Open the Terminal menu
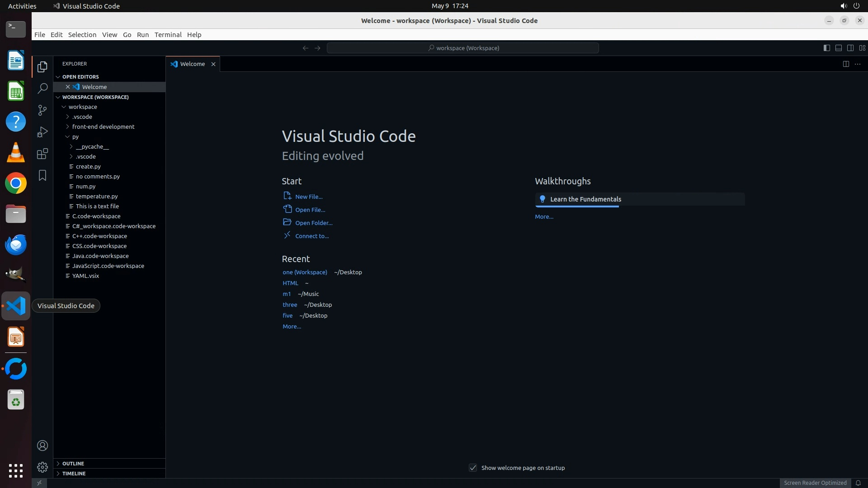Viewport: 868px width, 488px height. 168,35
